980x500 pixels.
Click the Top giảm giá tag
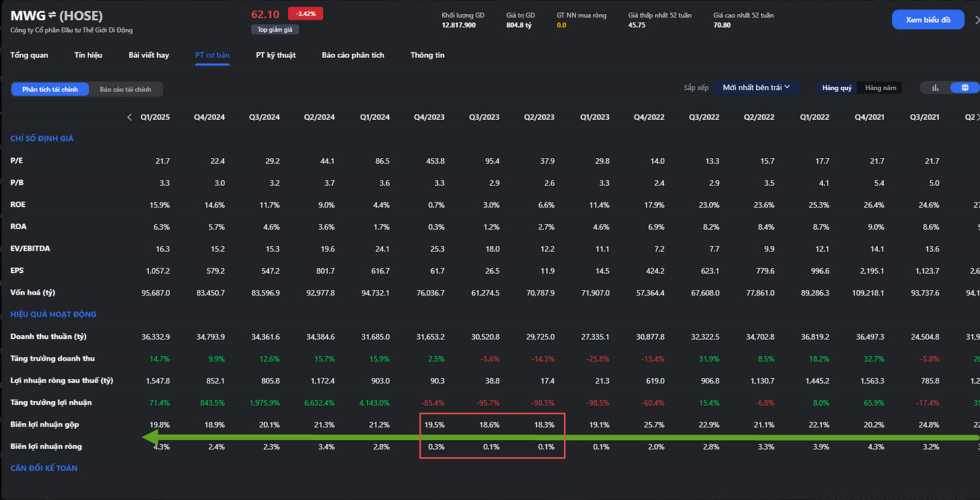pyautogui.click(x=275, y=30)
